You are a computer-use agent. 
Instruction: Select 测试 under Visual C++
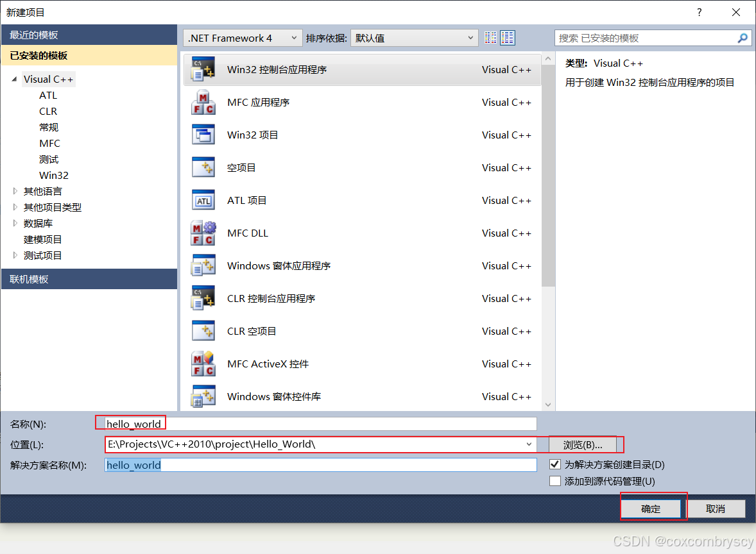point(49,159)
